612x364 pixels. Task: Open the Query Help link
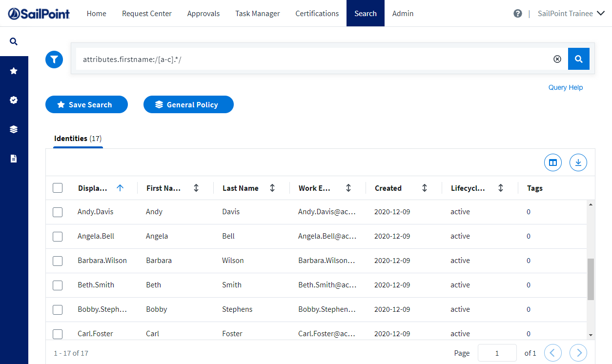pos(565,87)
